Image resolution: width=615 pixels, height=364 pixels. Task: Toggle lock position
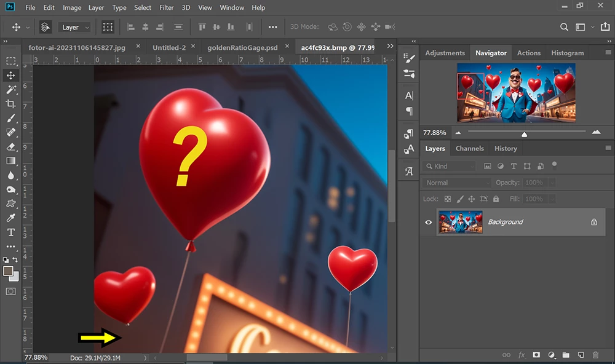(x=472, y=199)
